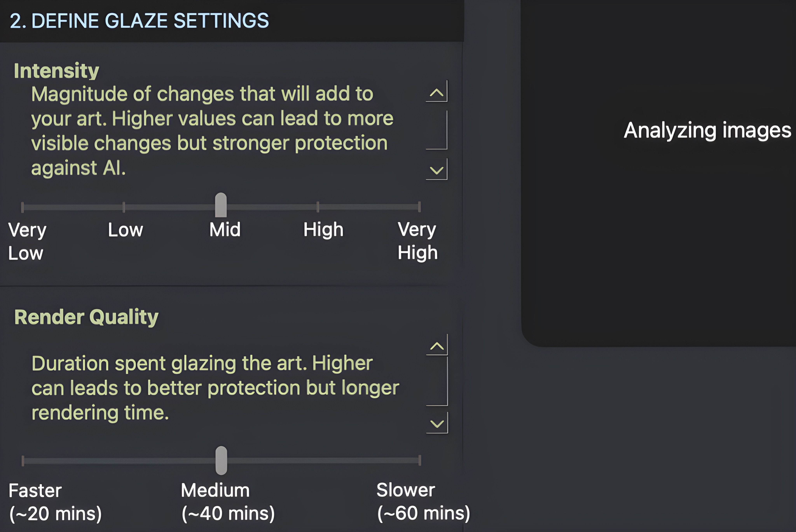Click the Intensity description scroll-up arrow
The image size is (796, 532).
tap(437, 92)
